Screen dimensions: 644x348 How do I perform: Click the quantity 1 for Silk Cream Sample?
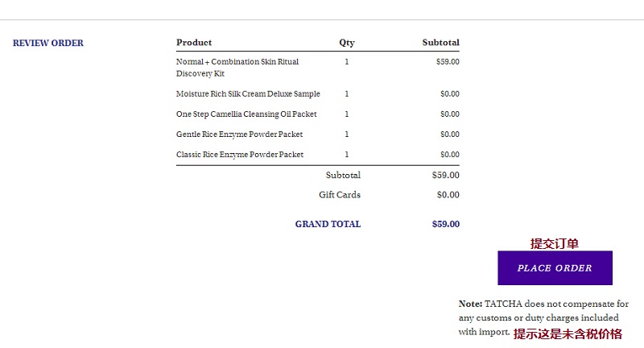(x=347, y=93)
